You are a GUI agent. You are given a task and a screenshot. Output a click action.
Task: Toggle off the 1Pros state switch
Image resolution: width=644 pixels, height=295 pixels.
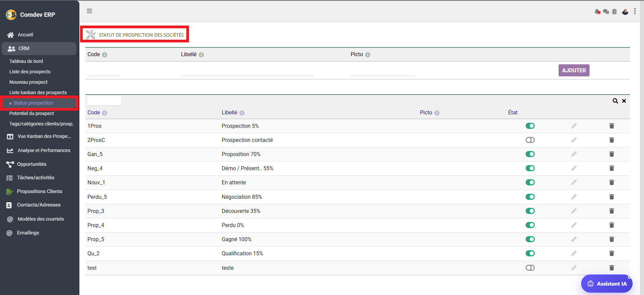(x=530, y=126)
